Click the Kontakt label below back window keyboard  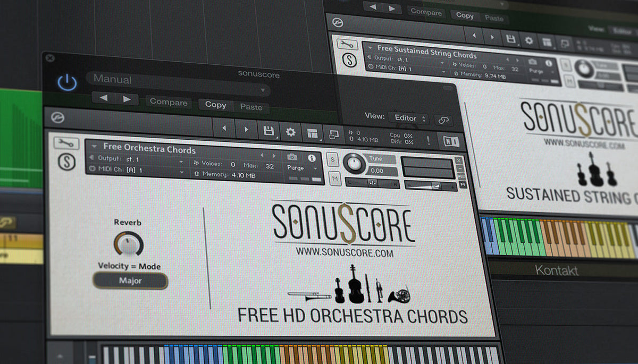click(557, 270)
